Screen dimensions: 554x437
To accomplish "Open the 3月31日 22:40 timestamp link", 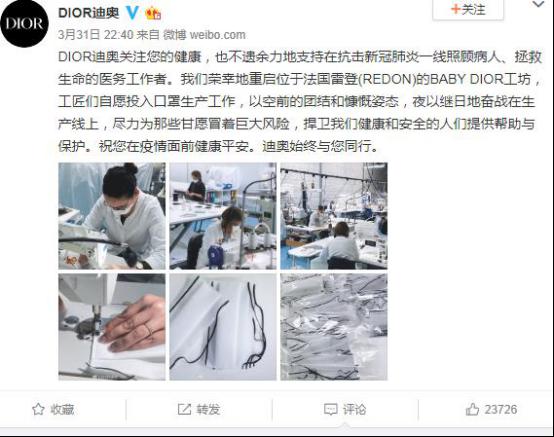I will point(95,35).
